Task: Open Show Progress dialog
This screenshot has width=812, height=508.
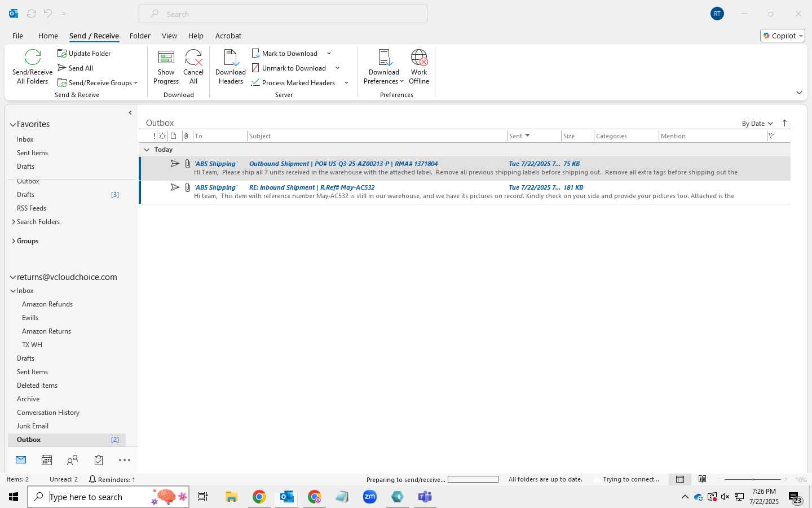Action: [x=166, y=67]
